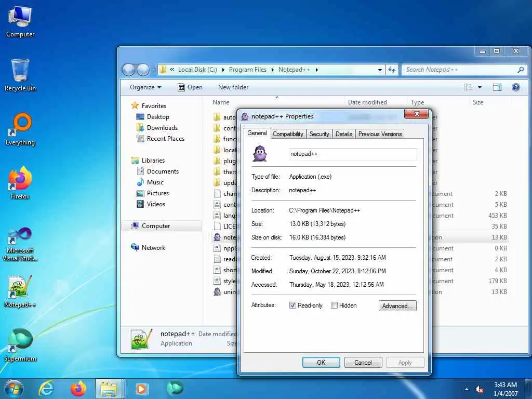Click Open in the Explorer toolbar

[x=190, y=87]
